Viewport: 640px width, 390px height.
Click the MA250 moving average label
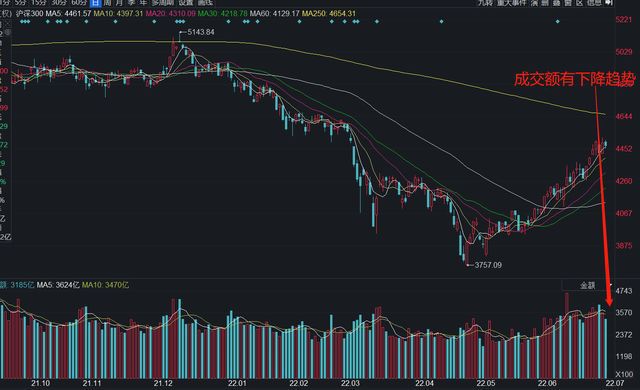point(314,13)
